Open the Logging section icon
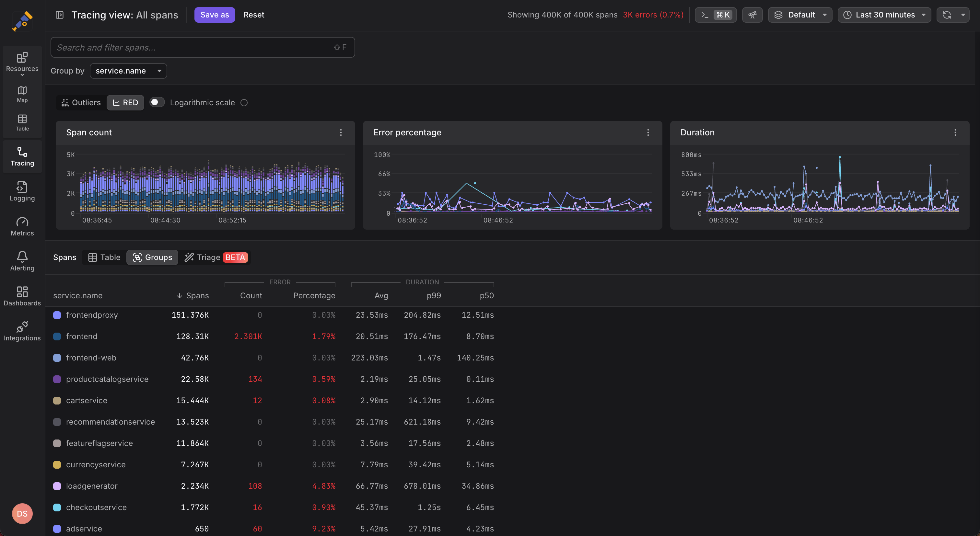Image resolution: width=980 pixels, height=536 pixels. [x=22, y=187]
